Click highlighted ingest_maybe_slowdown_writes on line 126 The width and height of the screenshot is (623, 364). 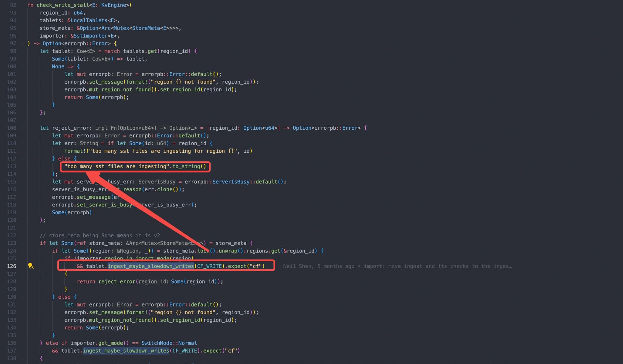point(151,266)
